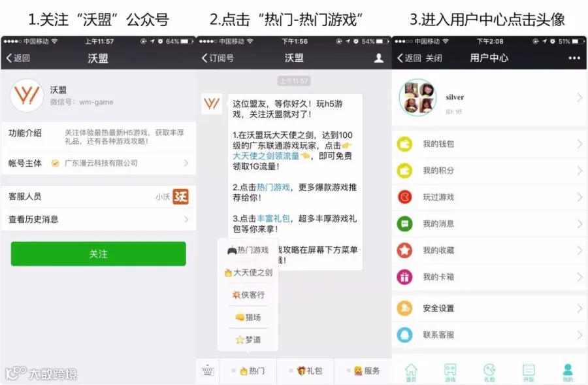Choose 大天使之剑 from popup menu
588x385 pixels.
tap(248, 273)
